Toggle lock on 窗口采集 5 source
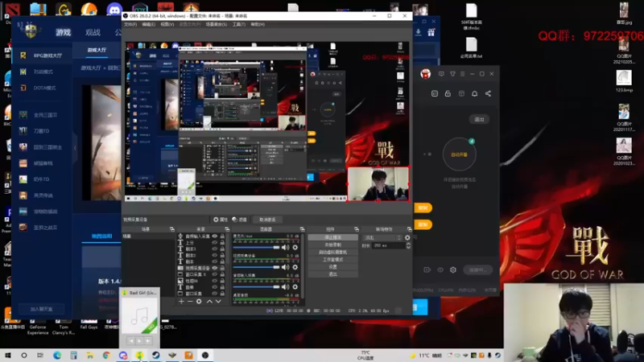 click(222, 274)
